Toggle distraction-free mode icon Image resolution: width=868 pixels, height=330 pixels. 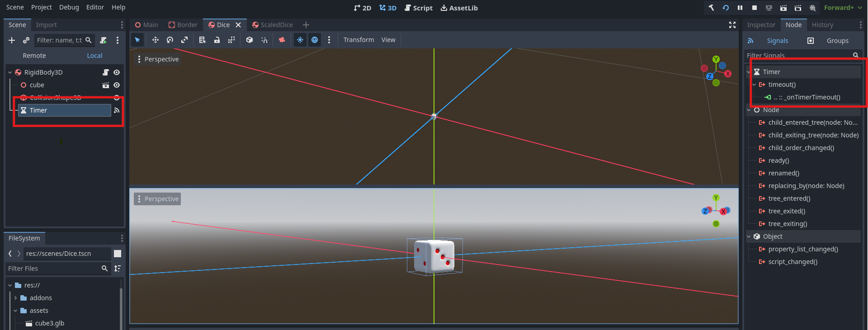732,25
